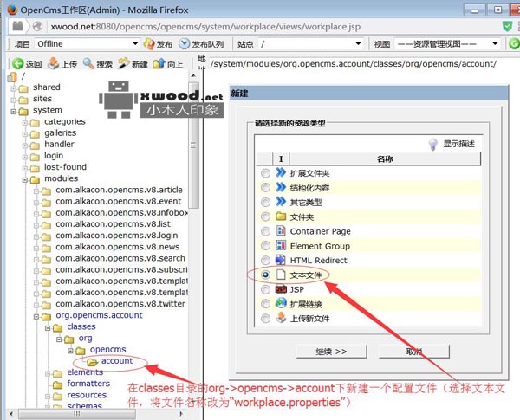Click the I type column header
This screenshot has width=520, height=420.
coord(281,159)
